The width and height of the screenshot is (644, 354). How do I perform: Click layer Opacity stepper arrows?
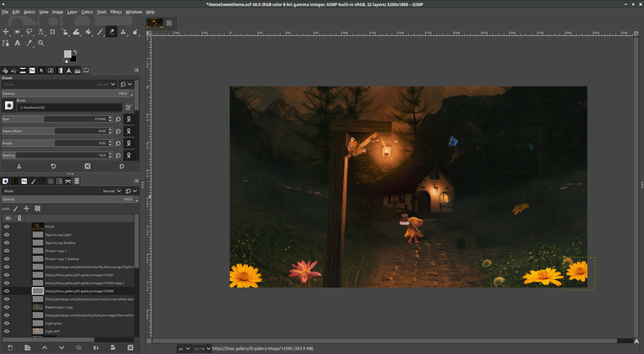[137, 199]
